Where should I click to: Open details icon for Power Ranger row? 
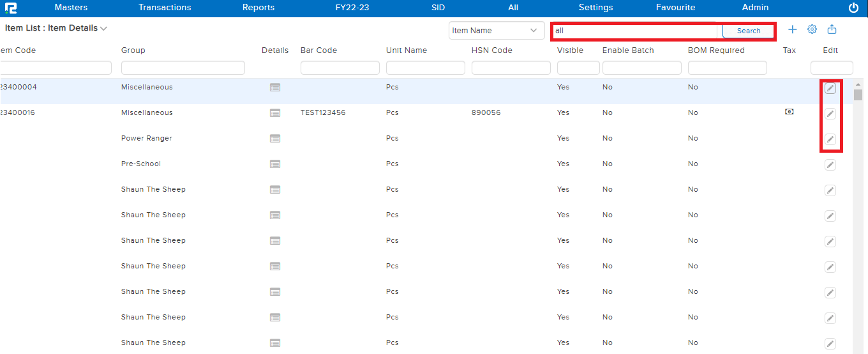275,139
